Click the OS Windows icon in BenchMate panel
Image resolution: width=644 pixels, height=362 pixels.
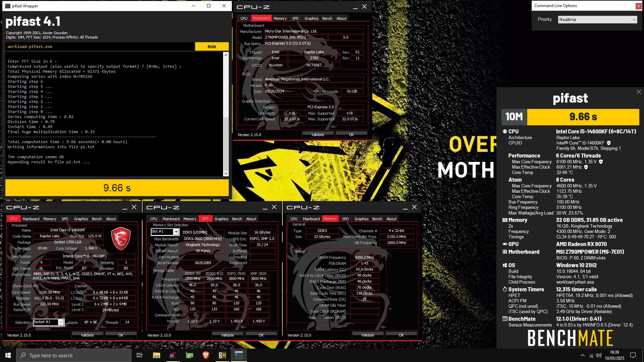[x=504, y=265]
